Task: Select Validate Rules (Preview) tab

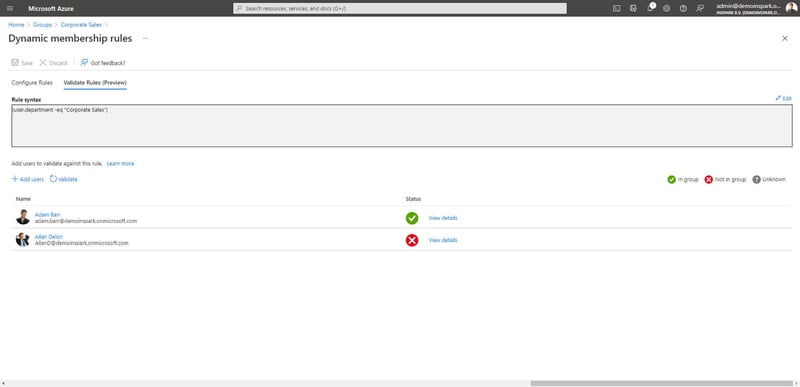Action: pyautogui.click(x=95, y=83)
